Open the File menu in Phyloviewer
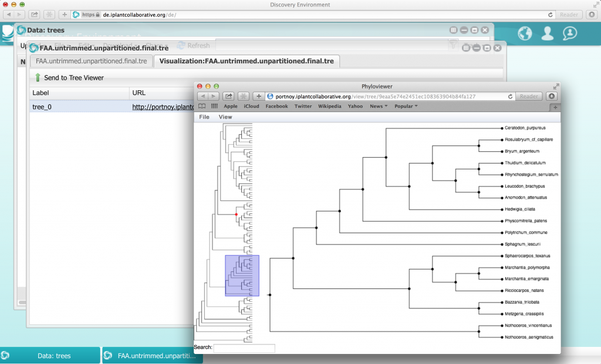 204,117
